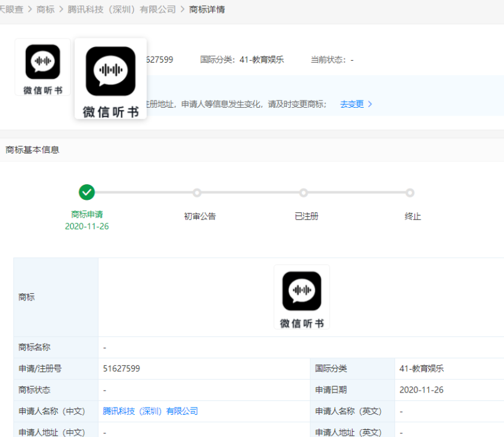The height and width of the screenshot is (437, 504).
Task: Open the 商标 breadcrumb link
Action: click(45, 10)
